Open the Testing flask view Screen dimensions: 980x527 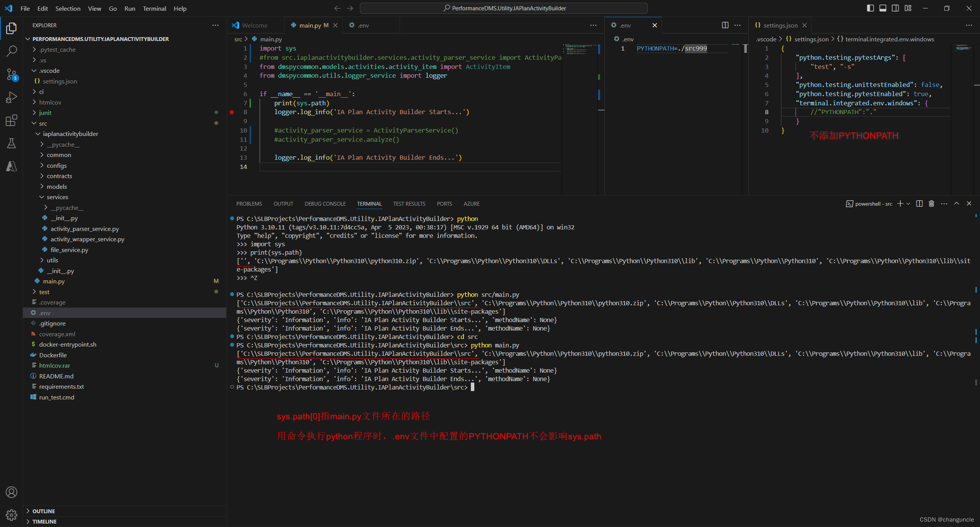pyautogui.click(x=11, y=143)
